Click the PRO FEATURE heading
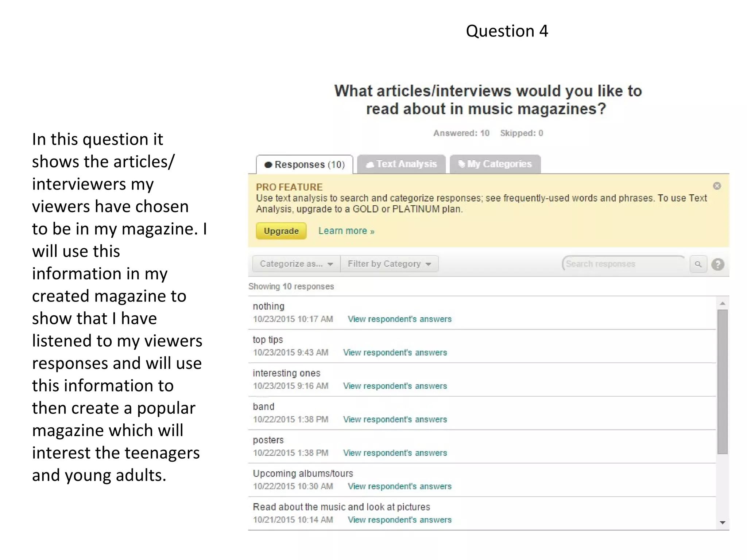This screenshot has width=747, height=560. click(x=289, y=187)
